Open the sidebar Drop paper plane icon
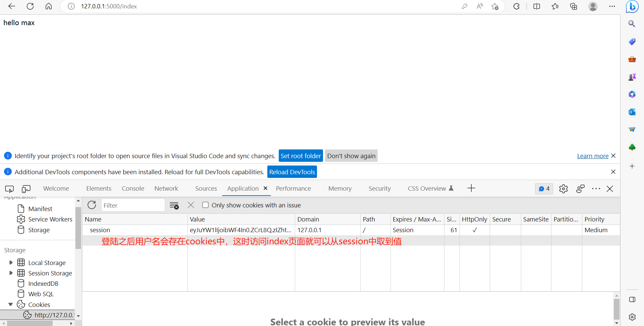The height and width of the screenshot is (326, 644). (x=632, y=129)
